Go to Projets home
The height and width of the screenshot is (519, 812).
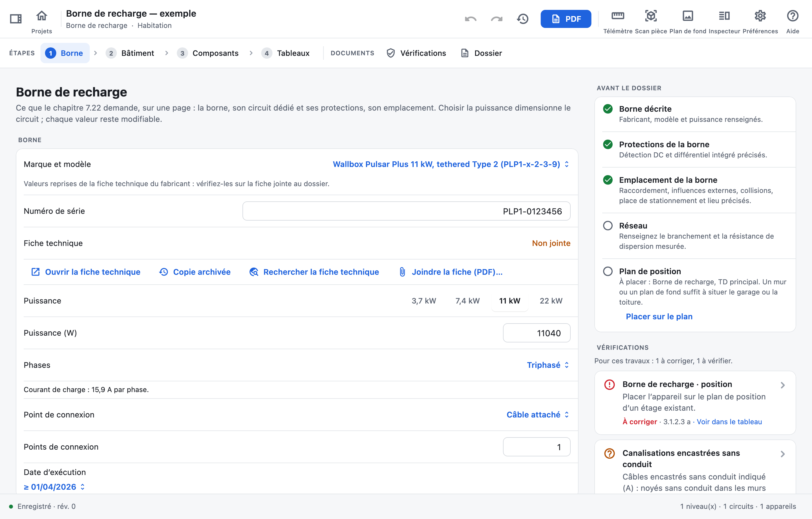coord(41,22)
